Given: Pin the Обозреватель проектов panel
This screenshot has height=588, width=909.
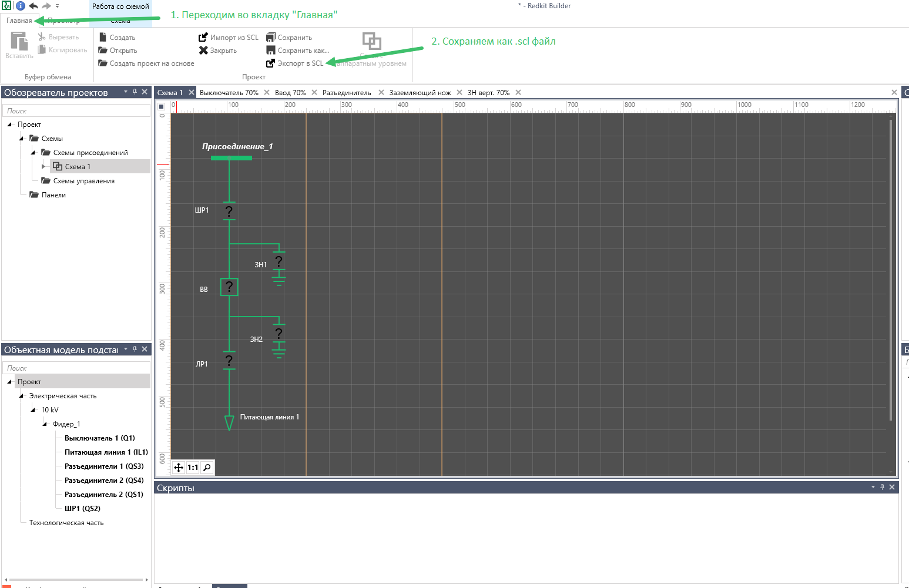Looking at the screenshot, I should 135,92.
